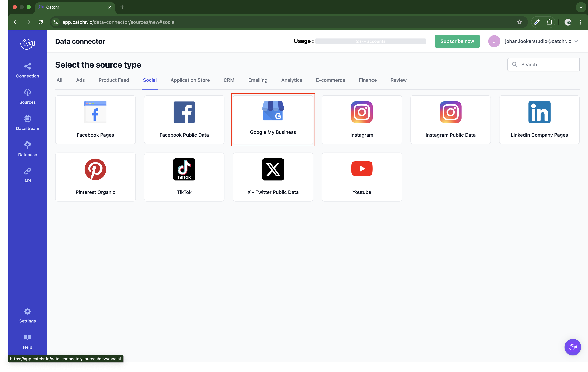Select the Facebook Public Data source
Image resolution: width=588 pixels, height=372 pixels.
184,120
